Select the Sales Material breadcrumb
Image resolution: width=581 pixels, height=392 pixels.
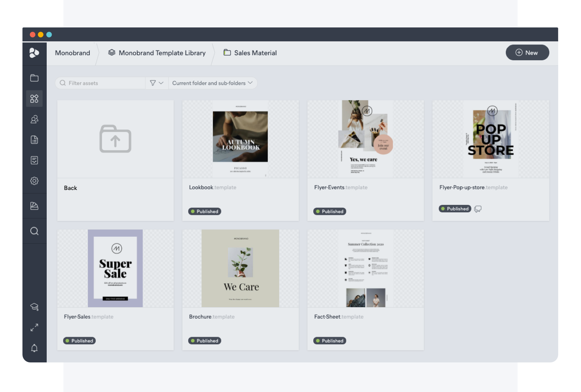coord(255,53)
